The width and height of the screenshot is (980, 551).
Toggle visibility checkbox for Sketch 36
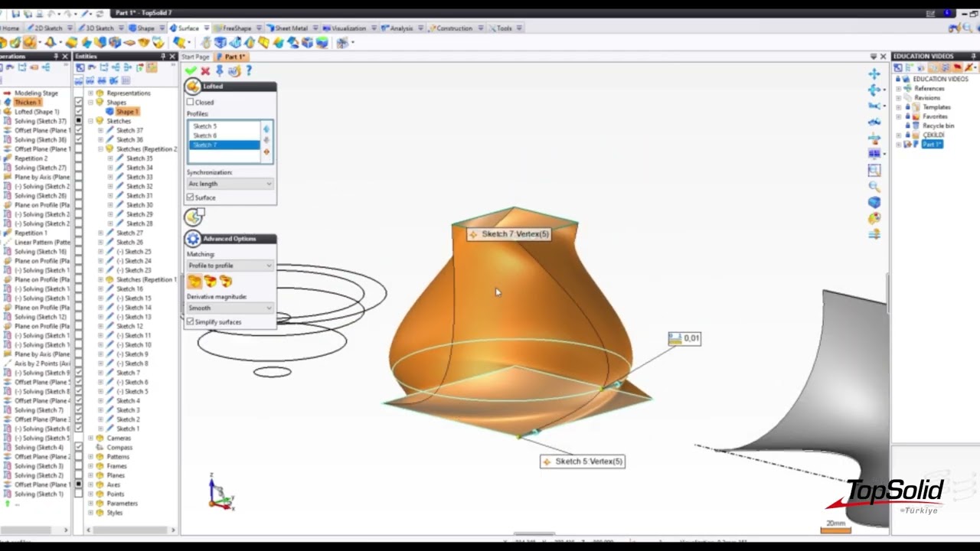point(78,139)
